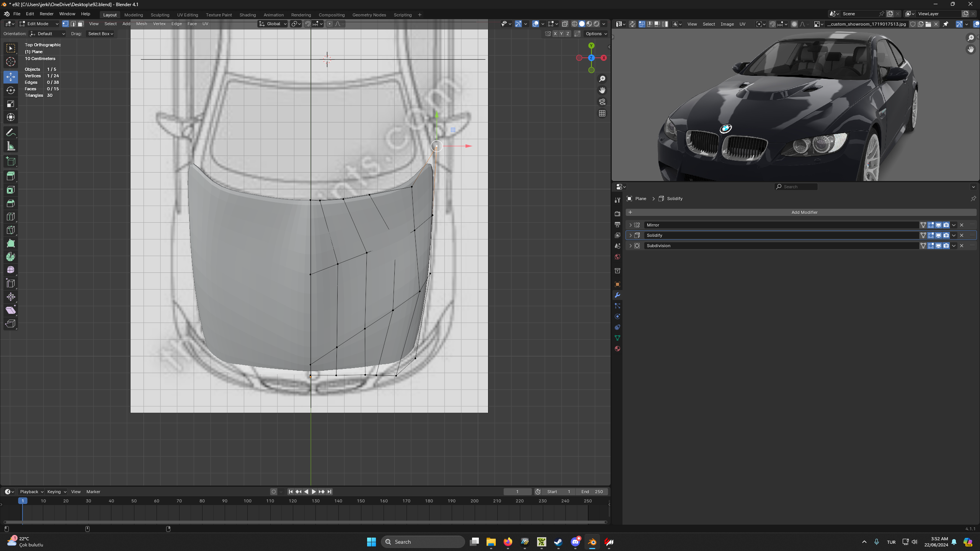
Task: Toggle camera view in viewport
Action: pos(602,102)
